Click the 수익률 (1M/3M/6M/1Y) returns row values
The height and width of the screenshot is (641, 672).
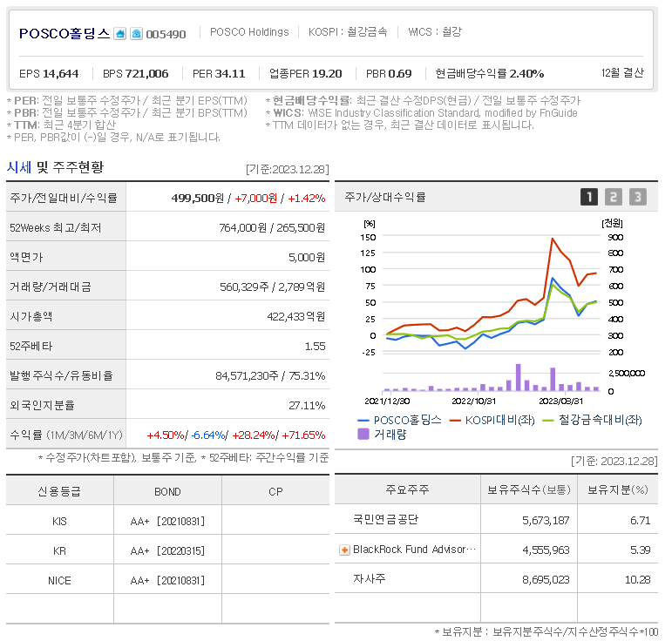point(236,435)
